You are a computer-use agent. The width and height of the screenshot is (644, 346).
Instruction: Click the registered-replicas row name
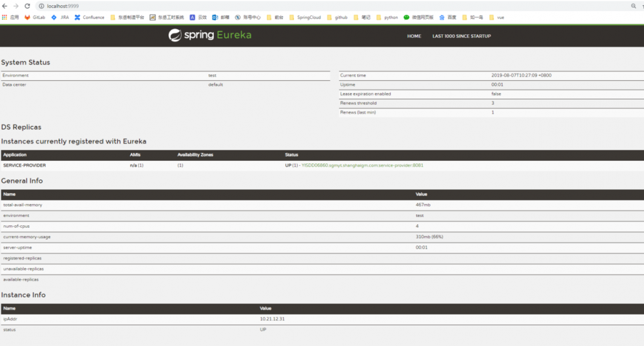point(22,258)
